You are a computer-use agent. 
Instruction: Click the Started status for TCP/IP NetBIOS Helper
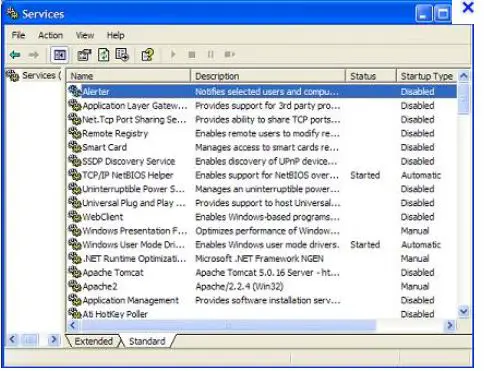coord(365,175)
